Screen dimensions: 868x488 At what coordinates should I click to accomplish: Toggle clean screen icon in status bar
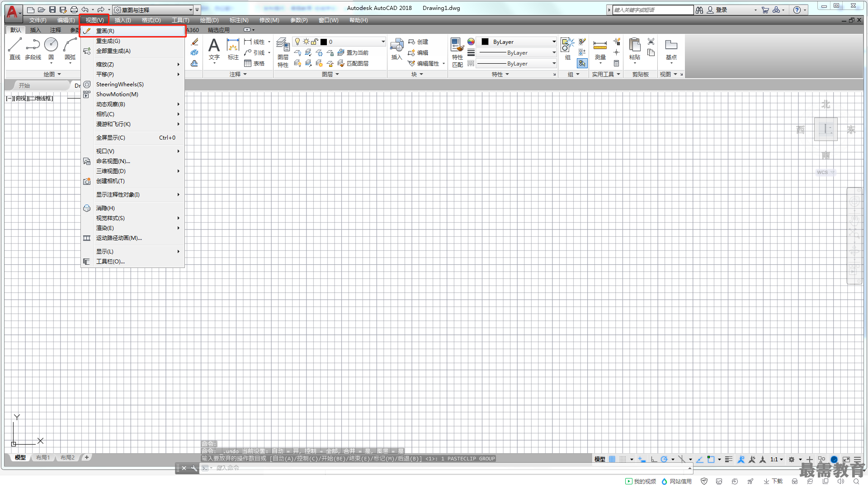846,459
